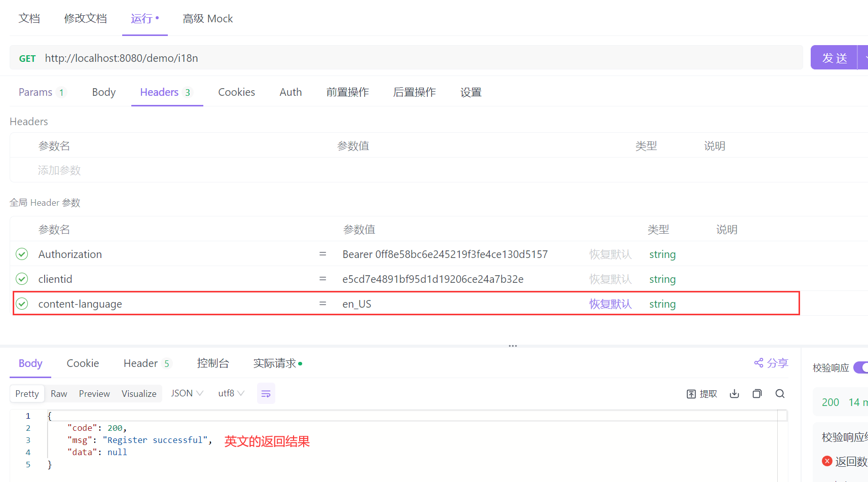
Task: Toggle the 校验响应 switch
Action: click(x=861, y=367)
